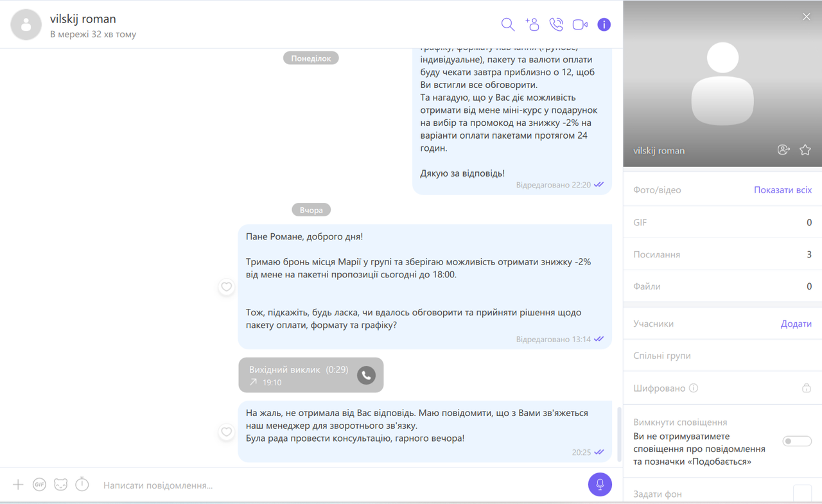The image size is (822, 504).
Task: Click the 'Вчора' date separator
Action: 311,210
